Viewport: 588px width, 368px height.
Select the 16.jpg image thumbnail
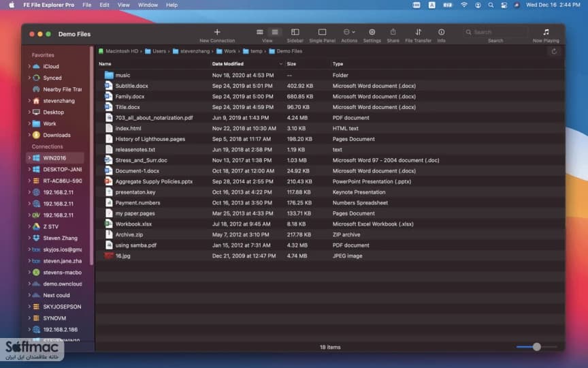[x=109, y=256]
